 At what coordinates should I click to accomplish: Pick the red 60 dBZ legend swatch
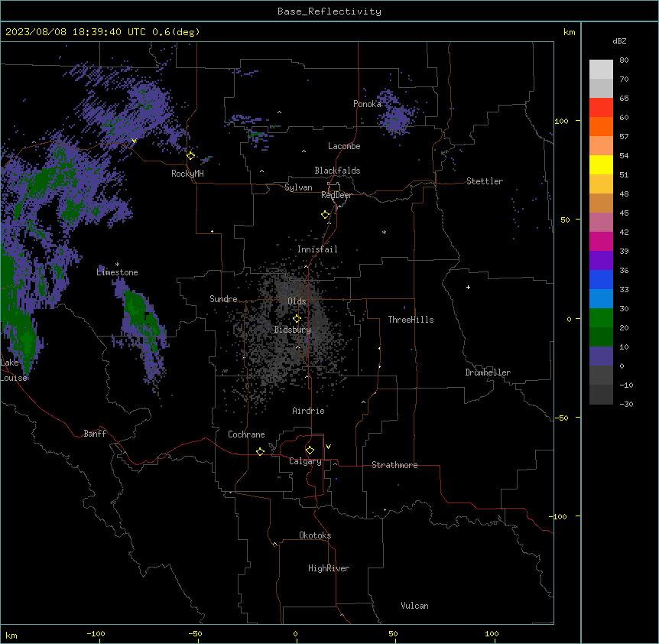click(601, 107)
